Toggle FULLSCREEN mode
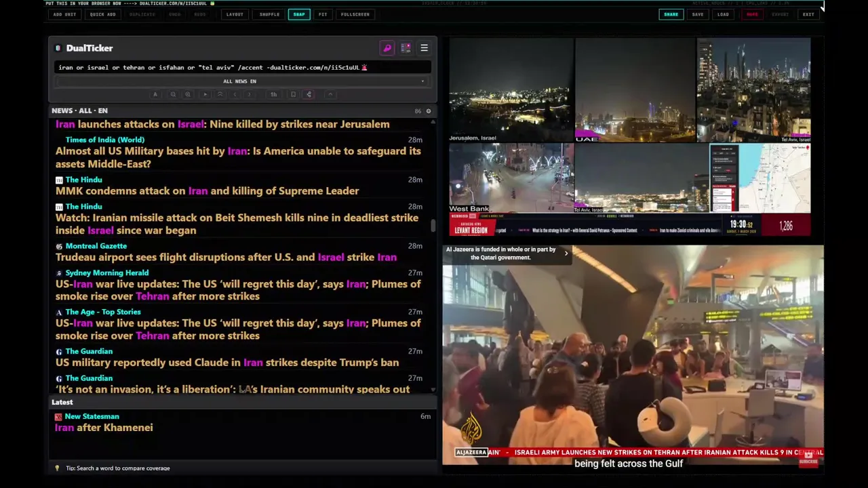 coord(355,14)
